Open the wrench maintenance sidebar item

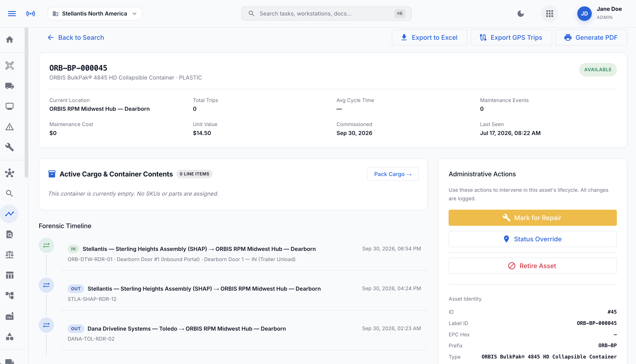point(10,147)
